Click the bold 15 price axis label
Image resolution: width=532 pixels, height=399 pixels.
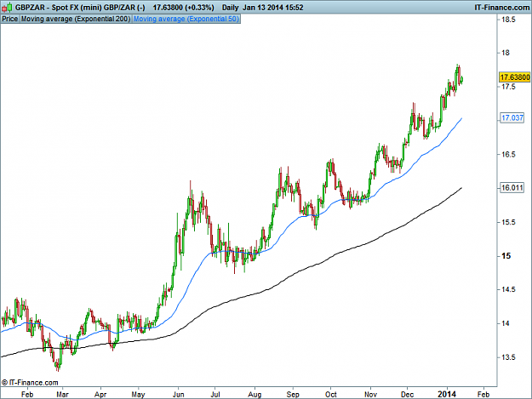click(x=506, y=256)
